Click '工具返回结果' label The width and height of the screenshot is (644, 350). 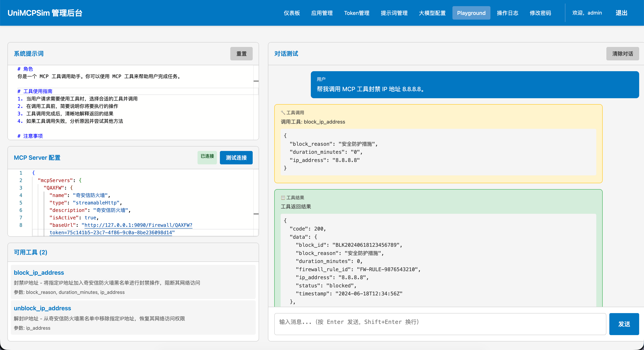[x=296, y=207]
